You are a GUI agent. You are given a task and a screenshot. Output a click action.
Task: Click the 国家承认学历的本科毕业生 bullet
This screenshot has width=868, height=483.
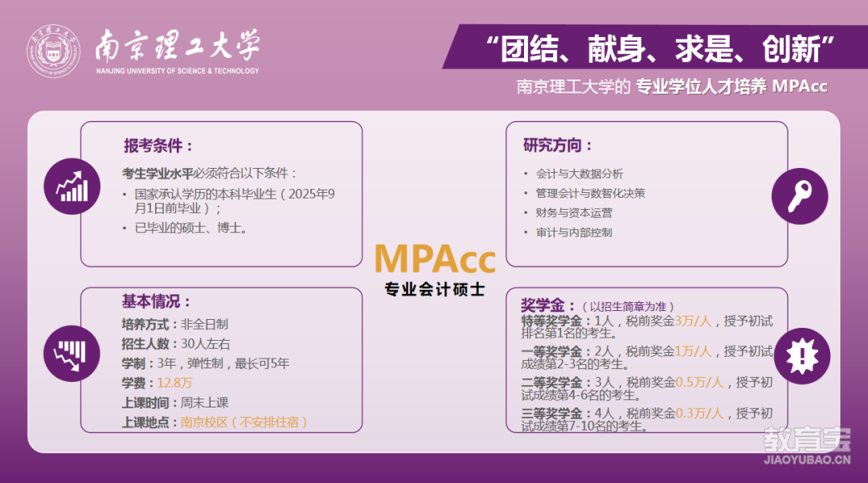click(234, 201)
